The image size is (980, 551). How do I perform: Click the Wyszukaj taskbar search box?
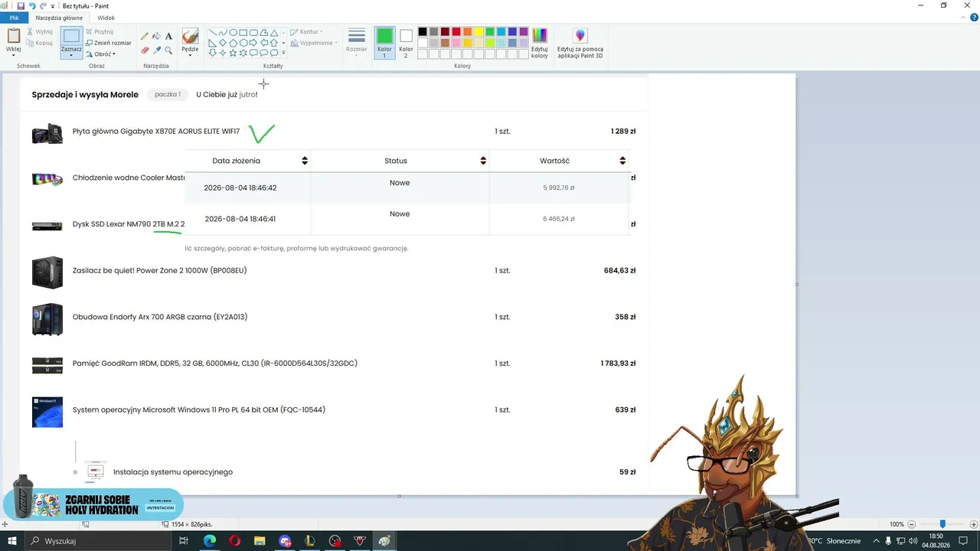click(x=97, y=541)
